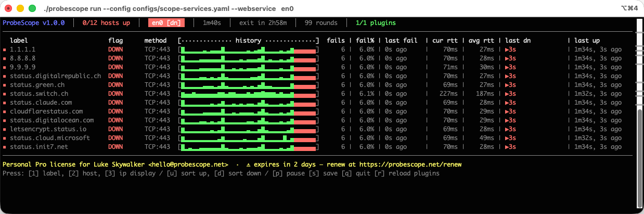Image resolution: width=644 pixels, height=214 pixels.
Task: Select the status.switch.ch host label
Action: pyautogui.click(x=39, y=94)
